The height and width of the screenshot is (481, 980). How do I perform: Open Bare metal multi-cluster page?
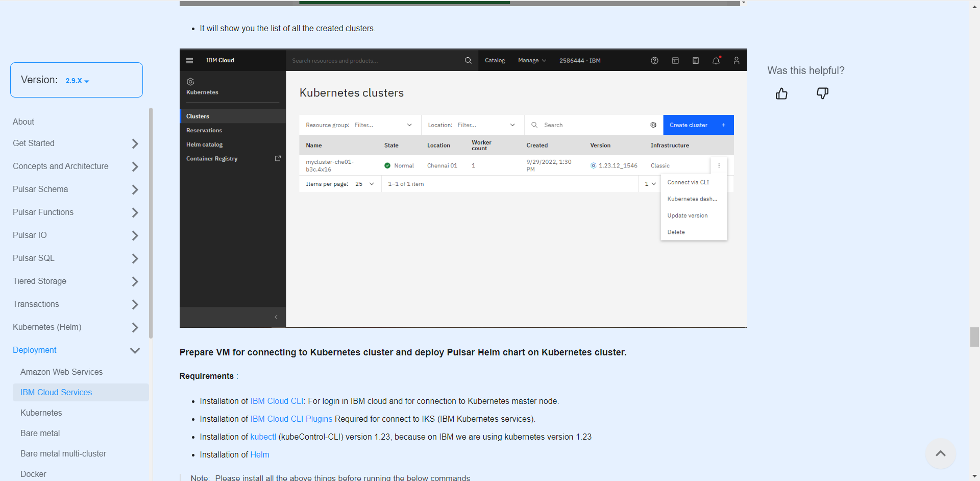click(63, 453)
